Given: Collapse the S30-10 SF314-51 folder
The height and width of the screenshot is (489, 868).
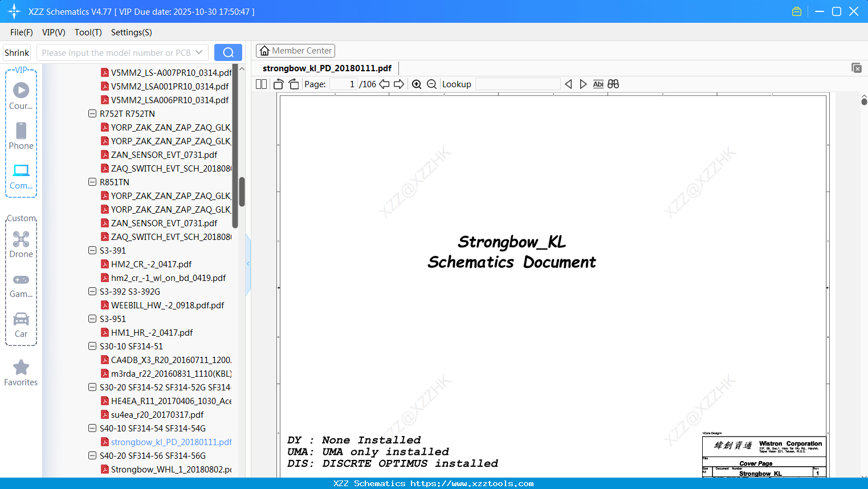Looking at the screenshot, I should coord(92,346).
